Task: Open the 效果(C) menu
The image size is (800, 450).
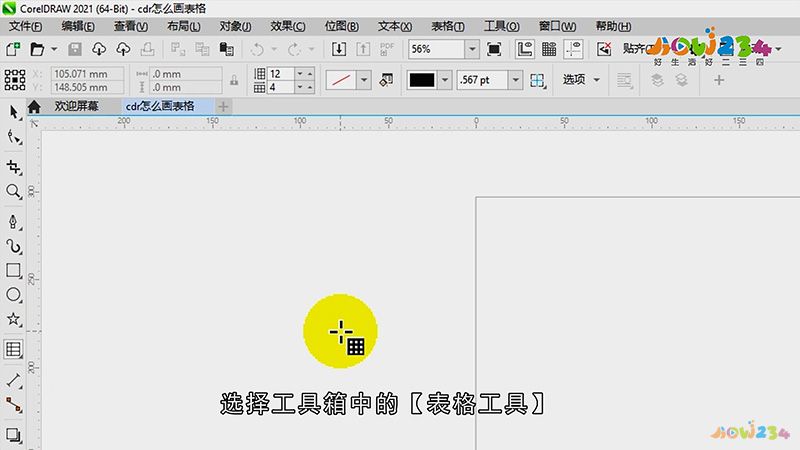Action: pyautogui.click(x=288, y=26)
